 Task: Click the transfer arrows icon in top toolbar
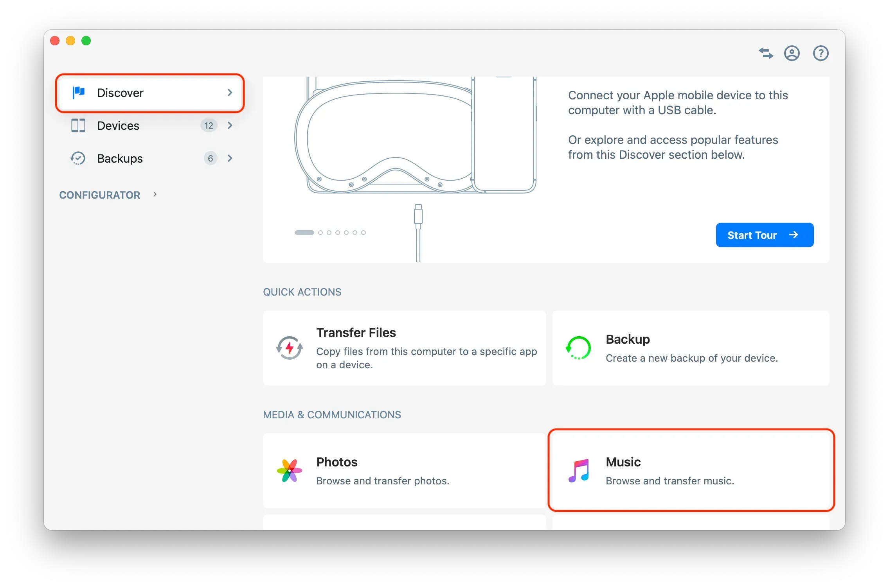766,53
